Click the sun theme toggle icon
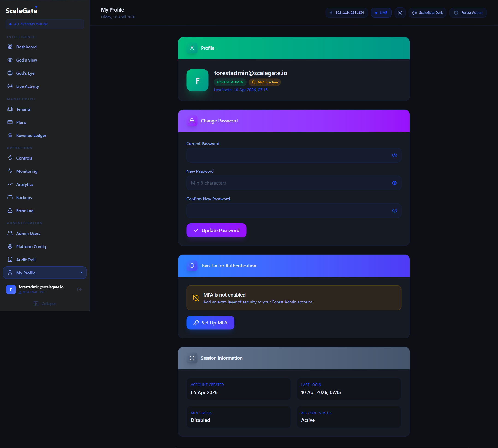The width and height of the screenshot is (498, 448). 400,13
